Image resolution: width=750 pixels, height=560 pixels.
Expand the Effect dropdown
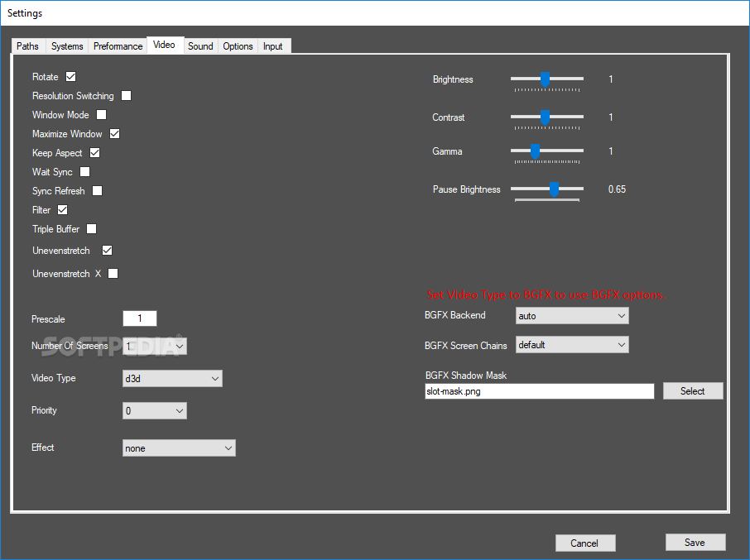[x=180, y=448]
